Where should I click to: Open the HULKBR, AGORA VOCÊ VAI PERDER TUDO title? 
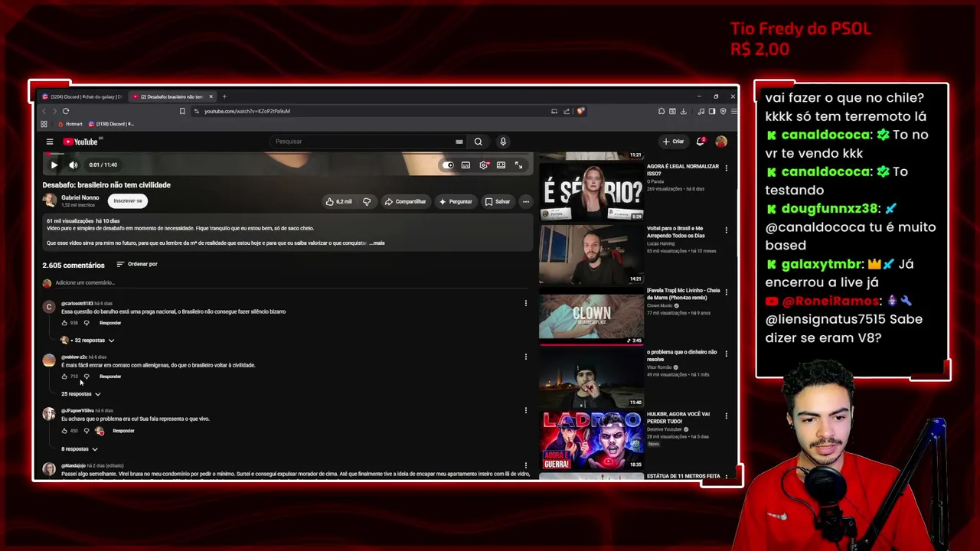678,417
